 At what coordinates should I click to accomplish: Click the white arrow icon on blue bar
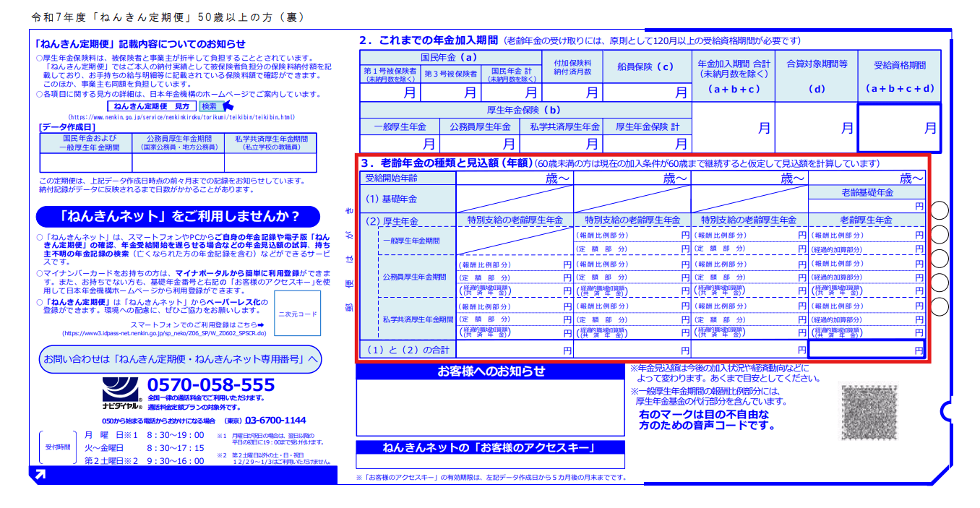click(40, 475)
